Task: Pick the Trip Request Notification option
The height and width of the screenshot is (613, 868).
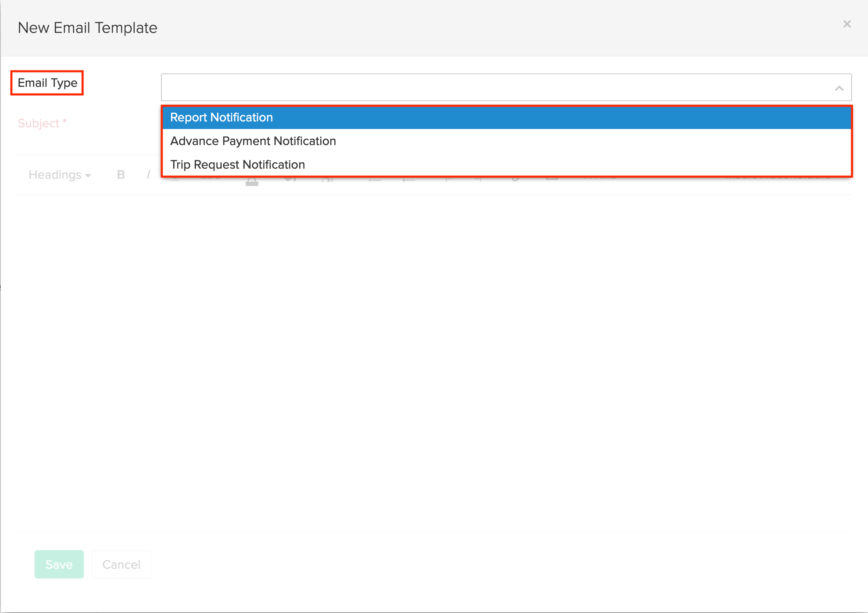Action: tap(237, 164)
